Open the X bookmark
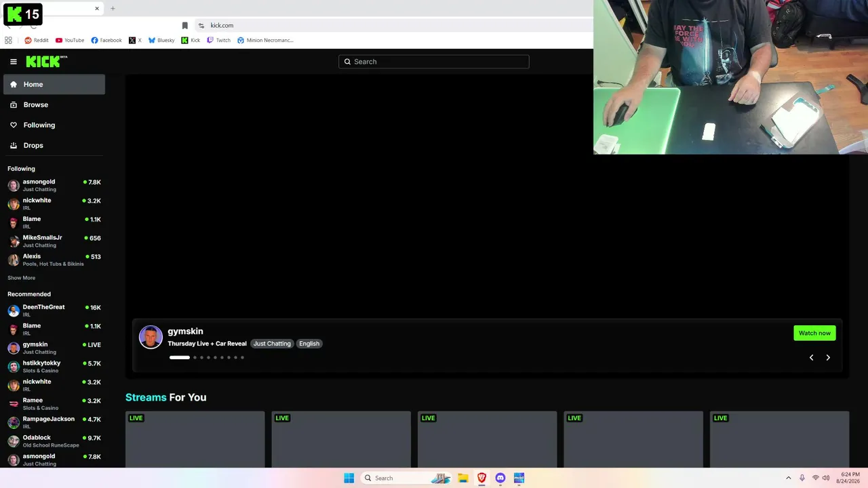The height and width of the screenshot is (488, 868). [135, 40]
